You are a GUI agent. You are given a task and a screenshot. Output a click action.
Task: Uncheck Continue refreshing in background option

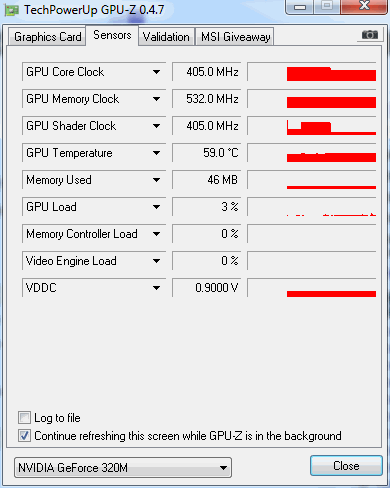click(x=24, y=436)
